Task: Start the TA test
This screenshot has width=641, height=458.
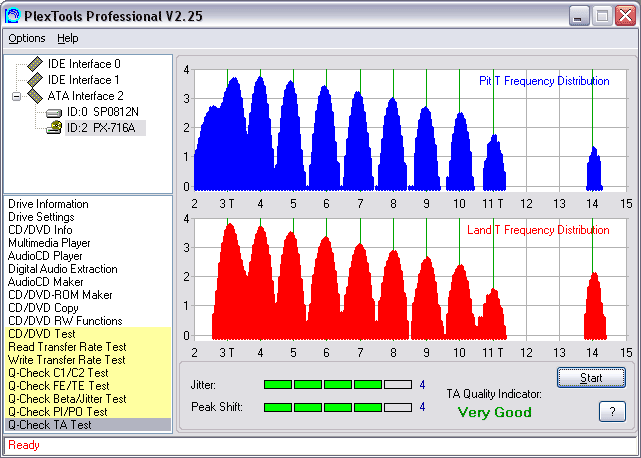Action: coord(591,377)
